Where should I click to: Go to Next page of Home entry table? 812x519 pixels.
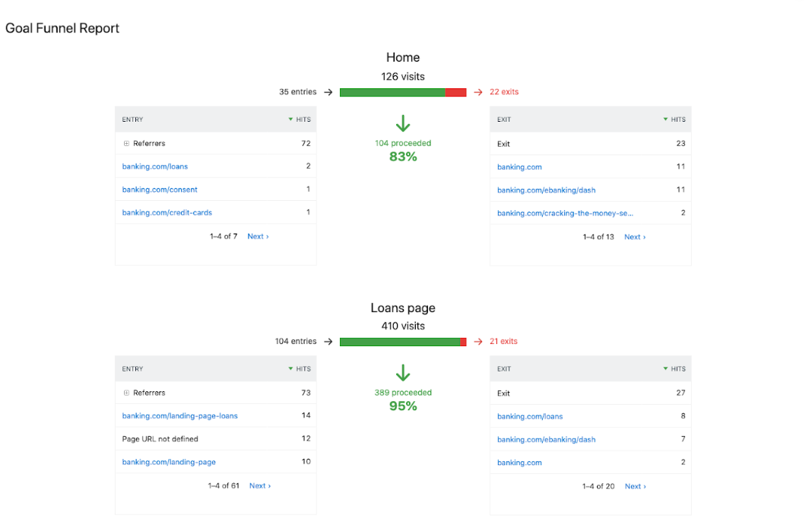(x=258, y=237)
